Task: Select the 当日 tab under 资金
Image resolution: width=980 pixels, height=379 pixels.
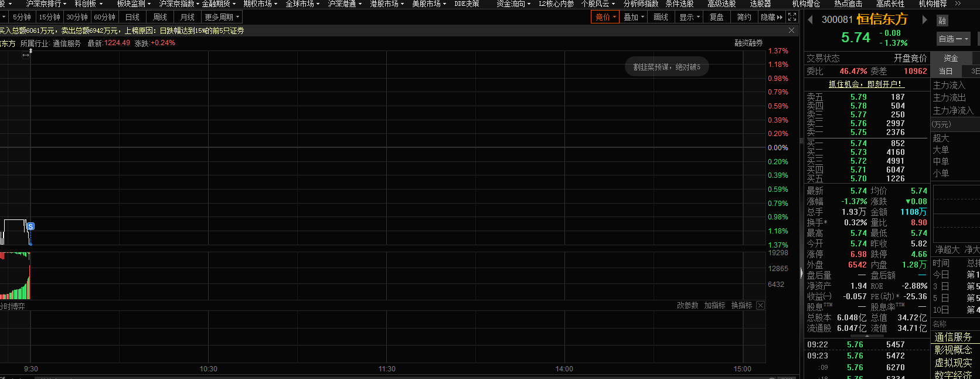Action: (x=946, y=71)
